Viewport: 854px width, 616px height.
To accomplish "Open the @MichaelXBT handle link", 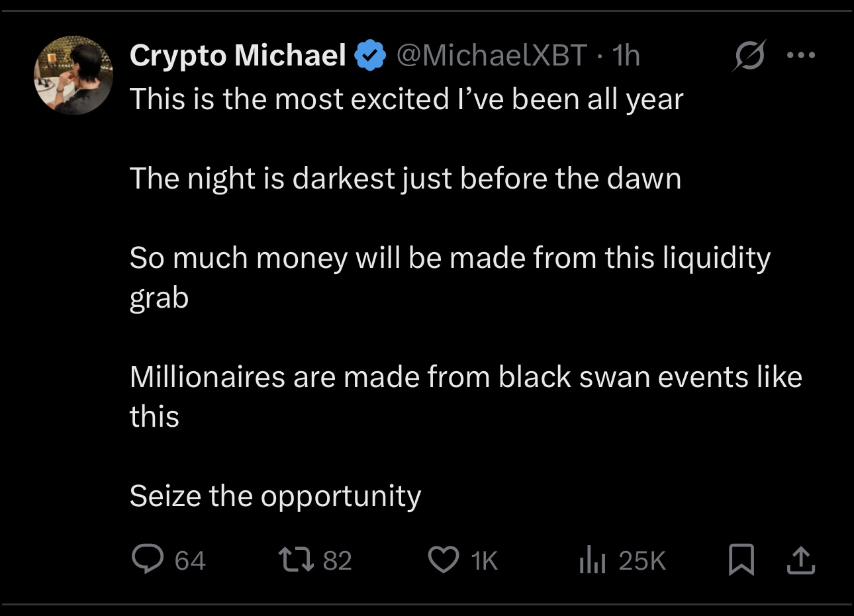I will point(491,56).
